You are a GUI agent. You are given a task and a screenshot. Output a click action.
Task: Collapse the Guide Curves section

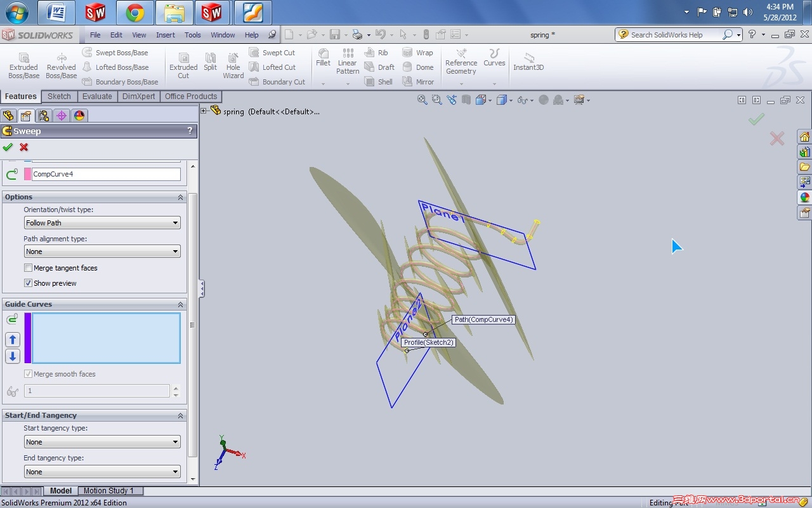(180, 305)
